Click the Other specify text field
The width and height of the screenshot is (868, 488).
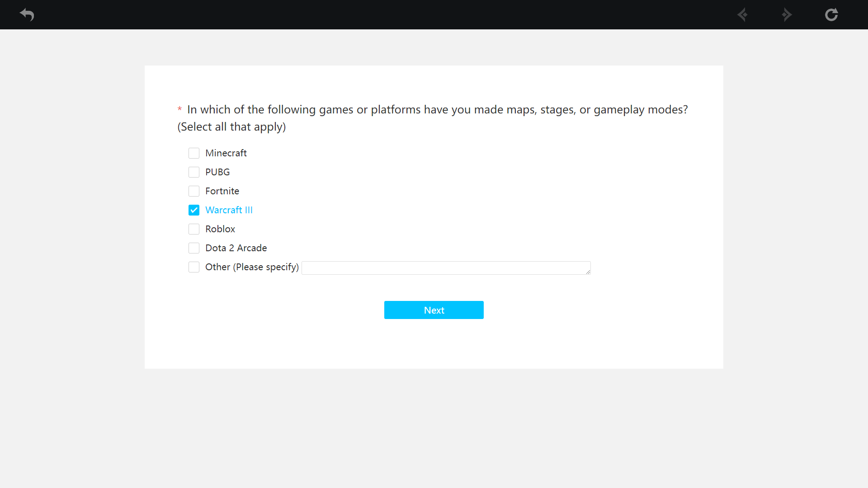446,268
